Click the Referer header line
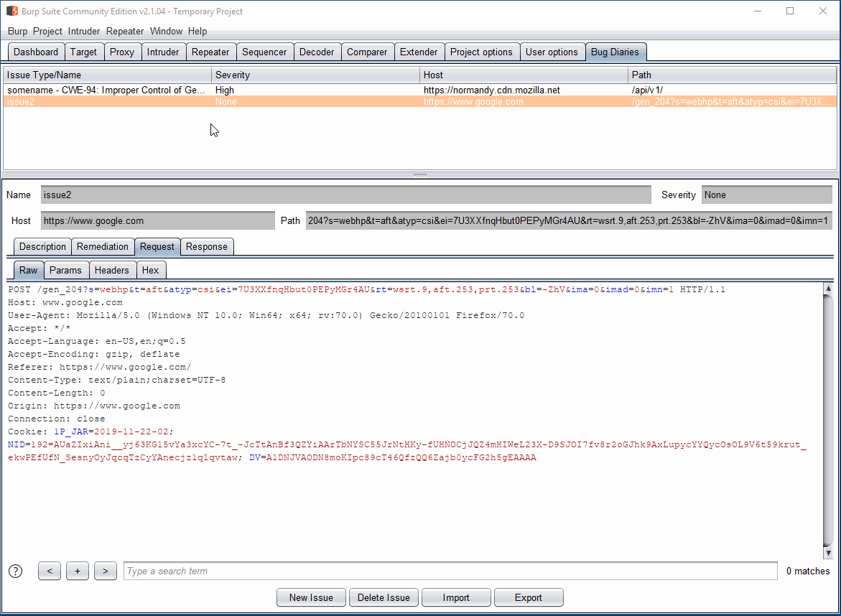The height and width of the screenshot is (616, 841). click(x=99, y=368)
